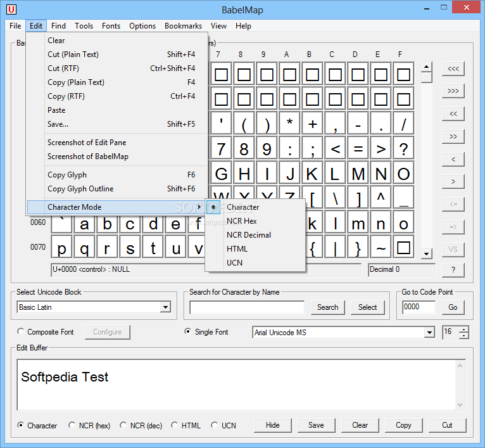The width and height of the screenshot is (485, 448).
Task: Open the Arial Unicode MS font dropdown
Action: click(x=429, y=333)
